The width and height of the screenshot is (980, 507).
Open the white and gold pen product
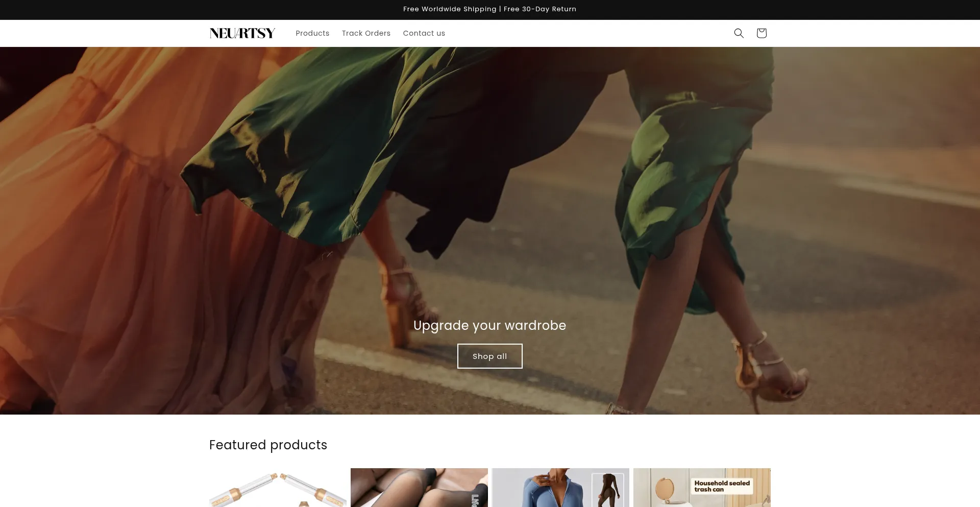[x=278, y=488]
